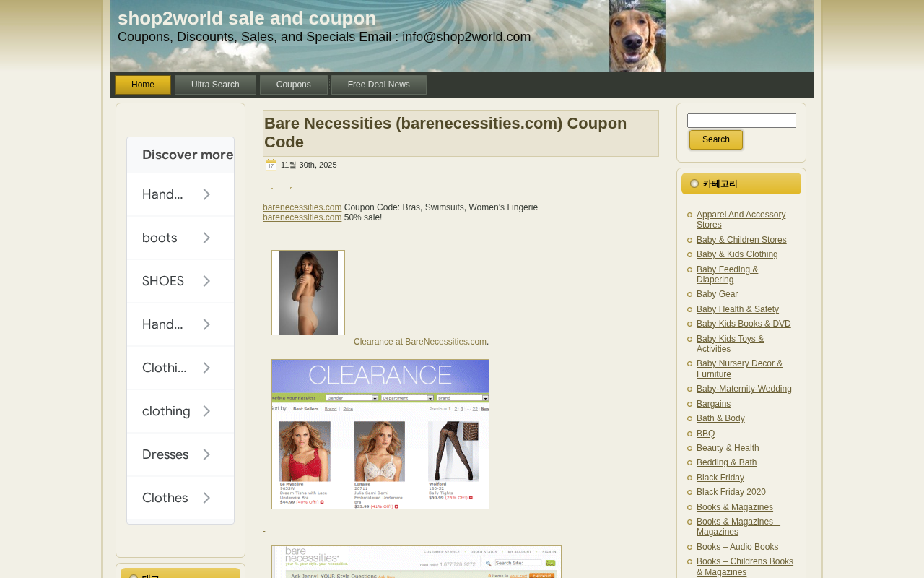Expand the Dresses chevron in Discover more
This screenshot has width=924, height=578.
[x=206, y=454]
